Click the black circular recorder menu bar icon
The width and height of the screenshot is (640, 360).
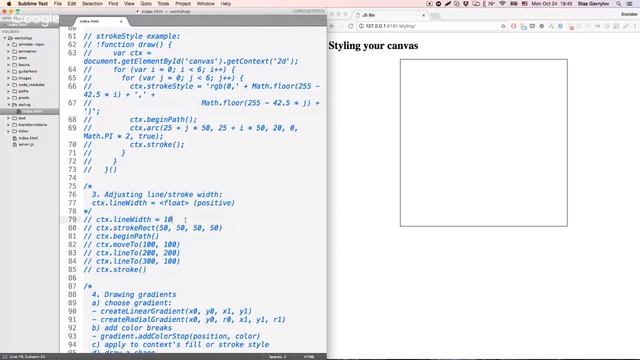click(438, 4)
